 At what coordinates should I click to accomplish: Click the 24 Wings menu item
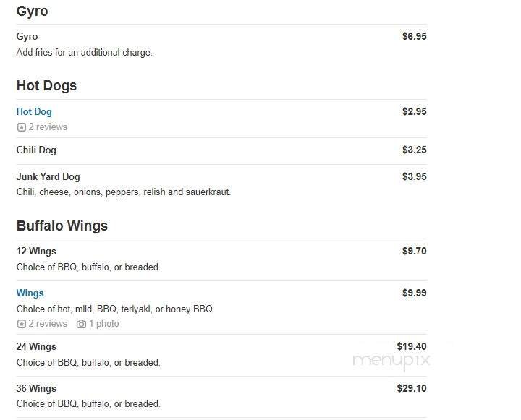coord(36,347)
